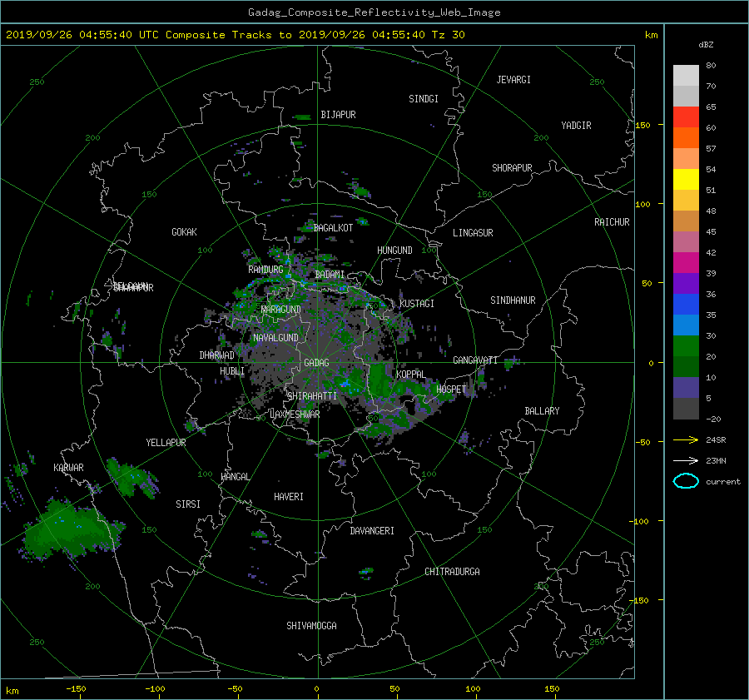Click the cyan 'current' ellipse legend icon
Image resolution: width=749 pixels, height=700 pixels.
(x=686, y=481)
